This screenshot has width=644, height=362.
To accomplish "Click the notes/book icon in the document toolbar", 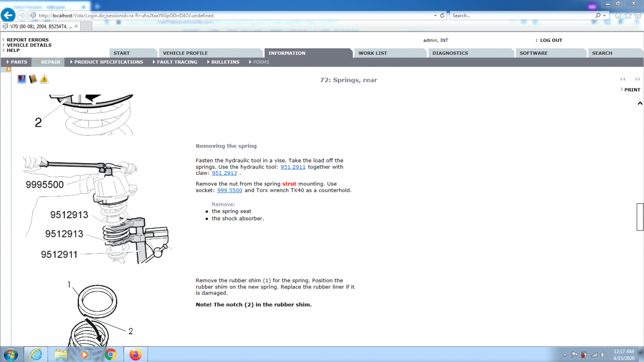I will coord(33,79).
